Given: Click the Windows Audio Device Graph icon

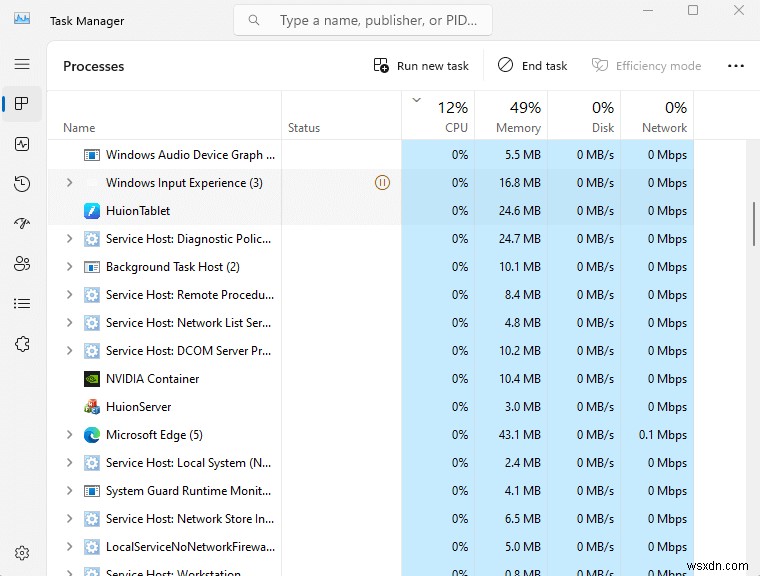Looking at the screenshot, I should 92,155.
